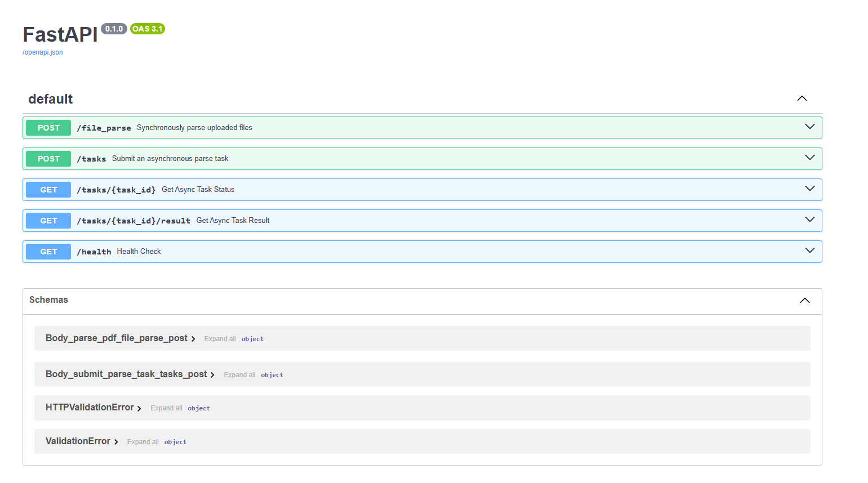
Task: Click Expand all for Body_submit_parse_task_tasks_post
Action: [239, 375]
